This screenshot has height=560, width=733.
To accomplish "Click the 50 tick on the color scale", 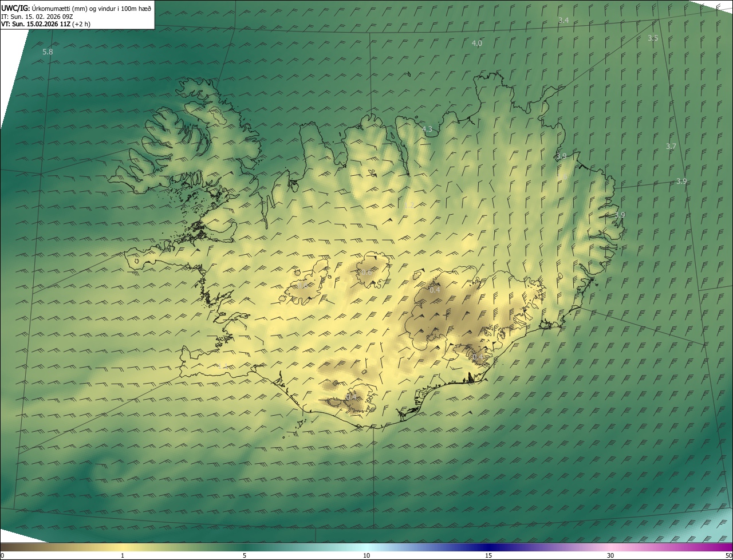I will (x=728, y=555).
